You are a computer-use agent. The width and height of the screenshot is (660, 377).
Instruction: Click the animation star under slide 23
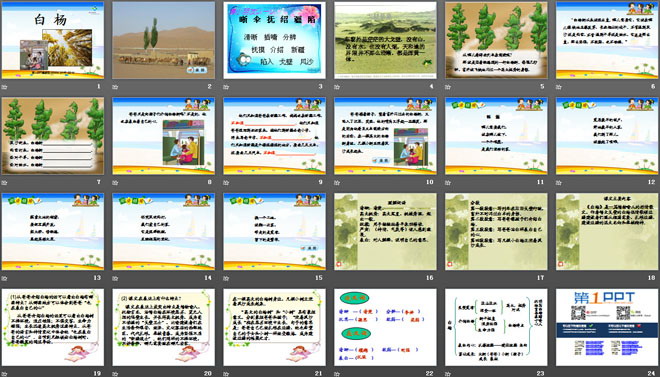[448, 374]
